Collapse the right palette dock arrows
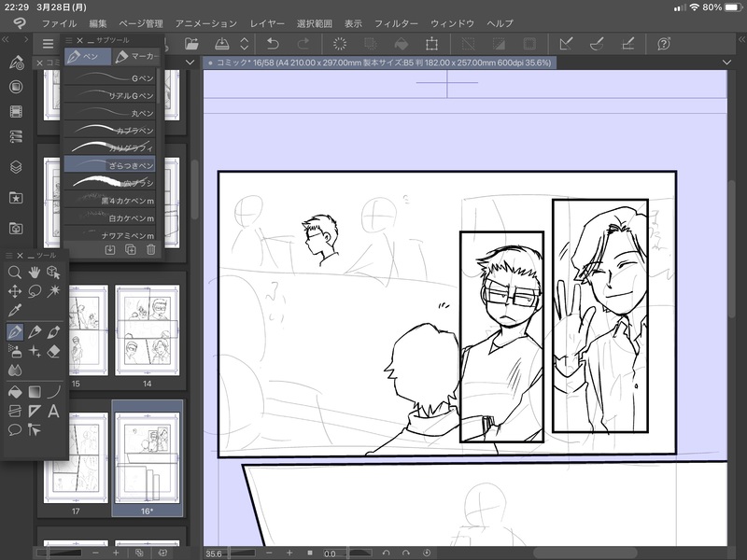 [741, 39]
